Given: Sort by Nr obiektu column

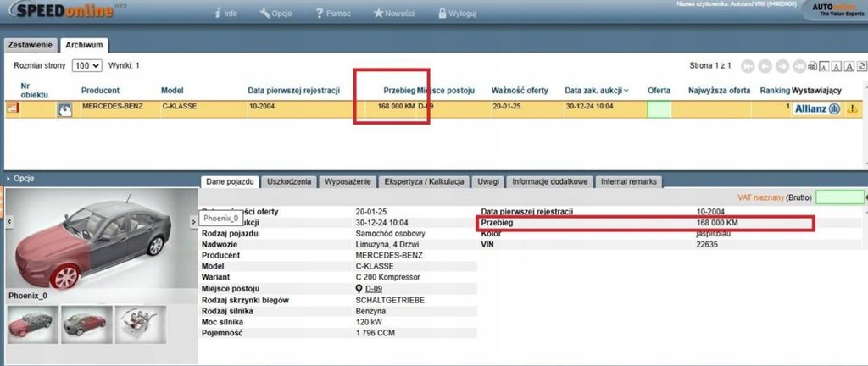Looking at the screenshot, I should coord(34,90).
